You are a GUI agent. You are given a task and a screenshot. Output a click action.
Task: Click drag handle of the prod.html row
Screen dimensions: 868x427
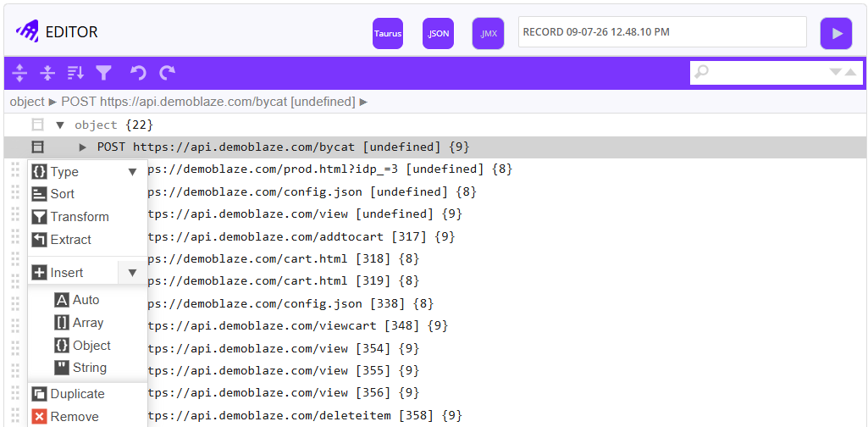[x=15, y=169]
